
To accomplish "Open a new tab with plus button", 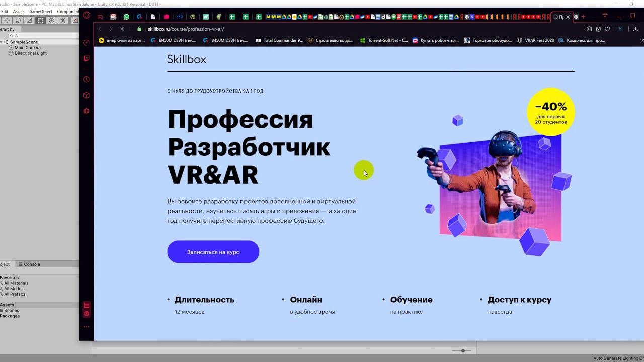I will click(x=583, y=17).
